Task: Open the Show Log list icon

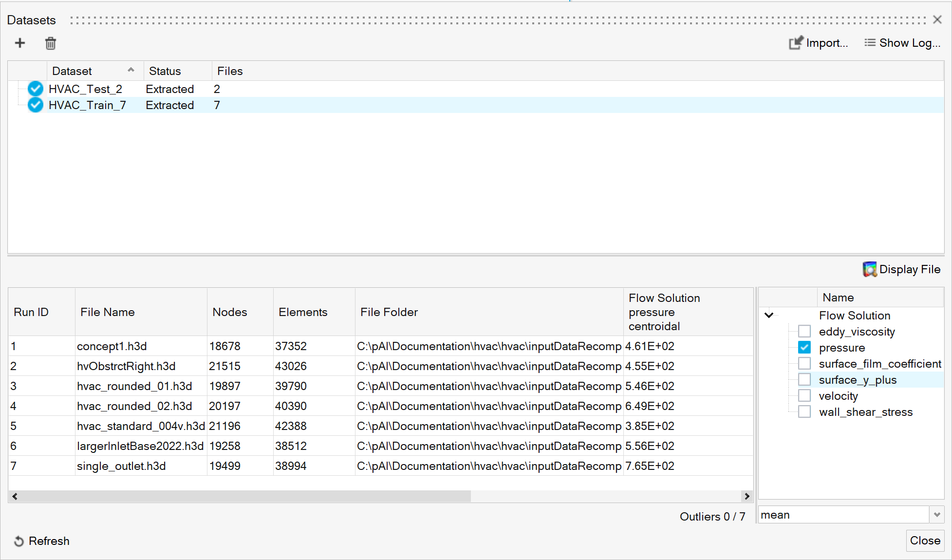Action: pos(870,43)
